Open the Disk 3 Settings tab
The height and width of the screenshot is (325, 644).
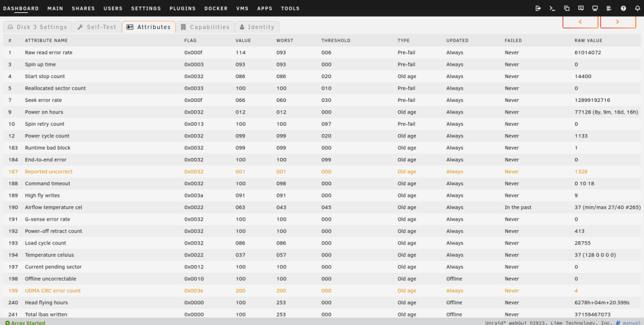pos(38,27)
